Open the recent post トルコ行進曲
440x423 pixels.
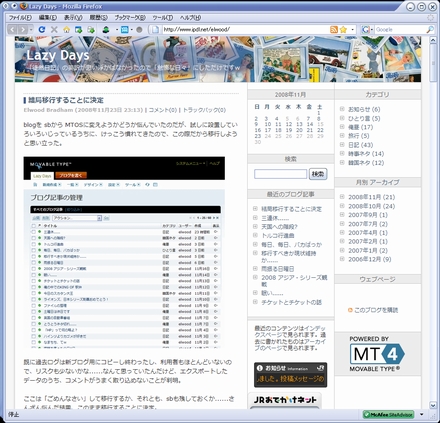(278, 236)
